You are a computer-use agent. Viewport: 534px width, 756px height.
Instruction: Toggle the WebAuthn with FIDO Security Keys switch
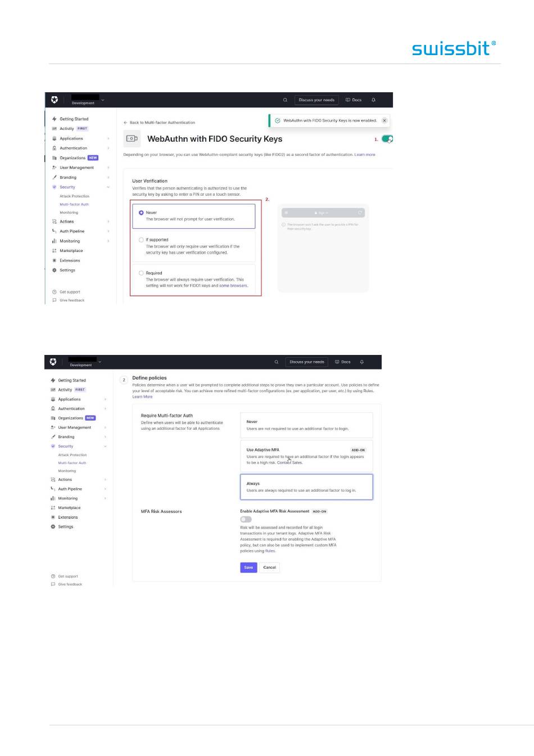tap(387, 139)
